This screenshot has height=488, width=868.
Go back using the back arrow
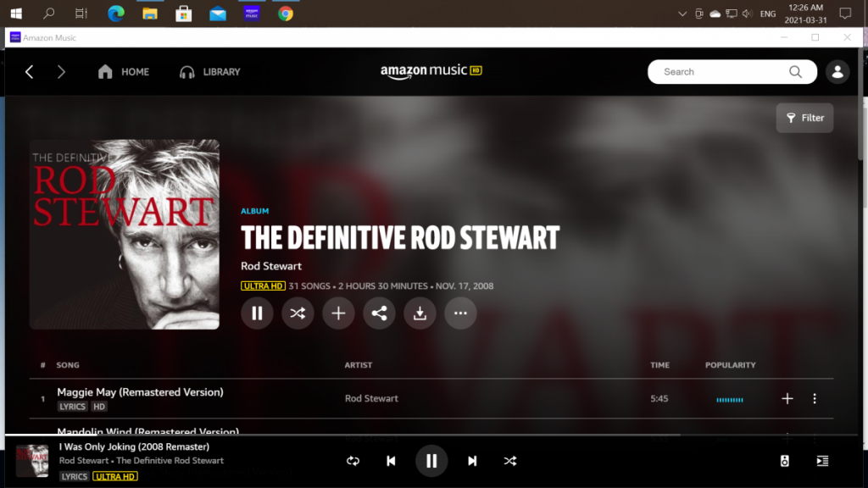(x=30, y=72)
